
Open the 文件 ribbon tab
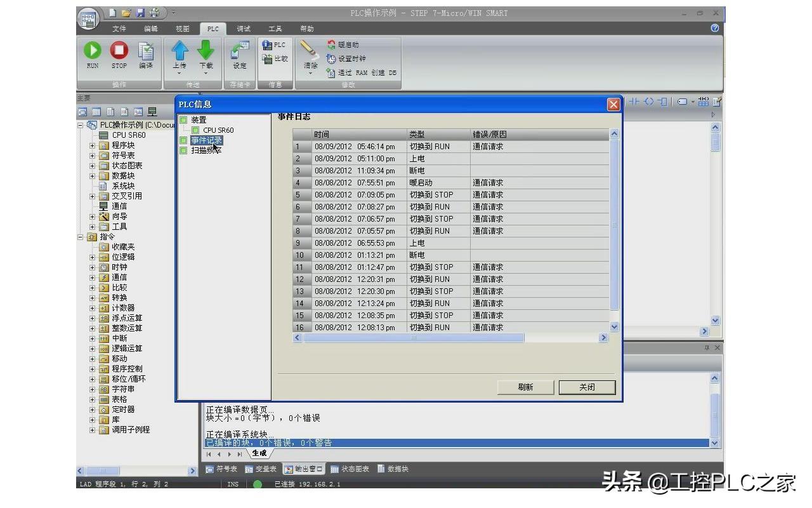[x=119, y=29]
